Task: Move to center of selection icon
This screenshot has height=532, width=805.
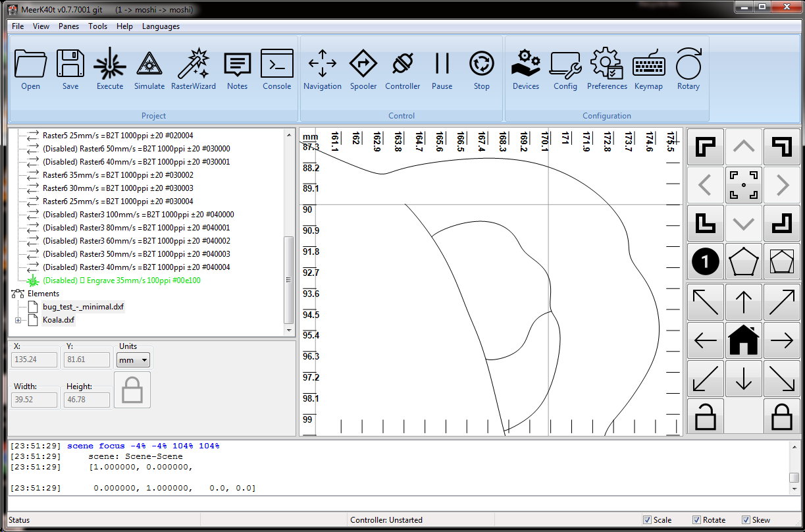Action: pyautogui.click(x=744, y=185)
